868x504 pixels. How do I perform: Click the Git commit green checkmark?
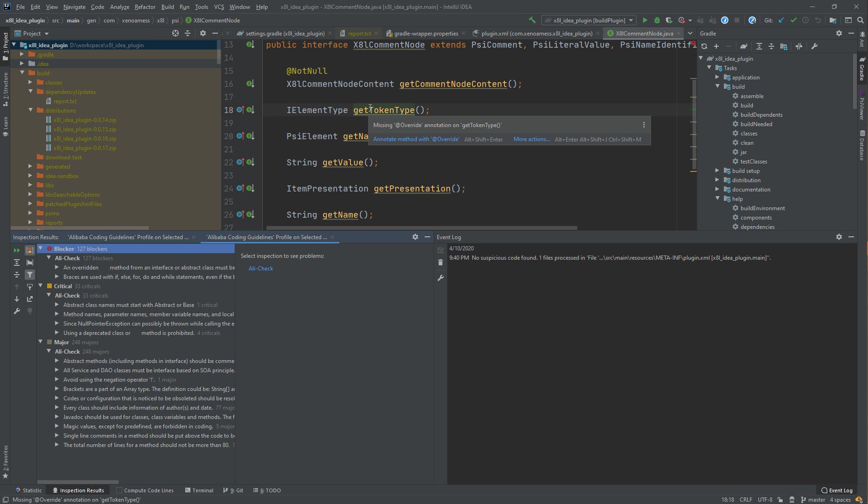click(x=793, y=20)
